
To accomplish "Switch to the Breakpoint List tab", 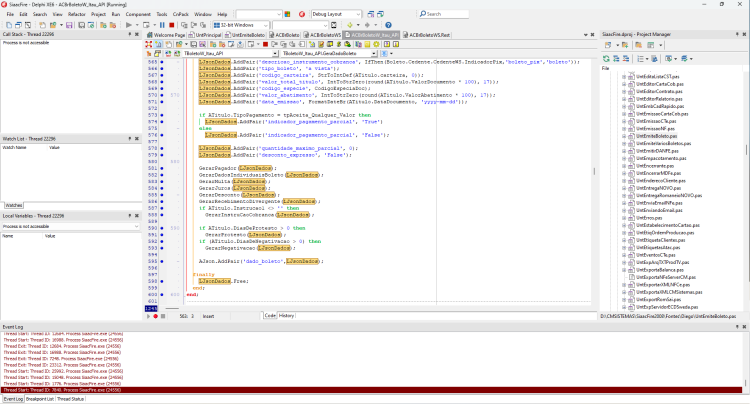I will tap(40, 399).
